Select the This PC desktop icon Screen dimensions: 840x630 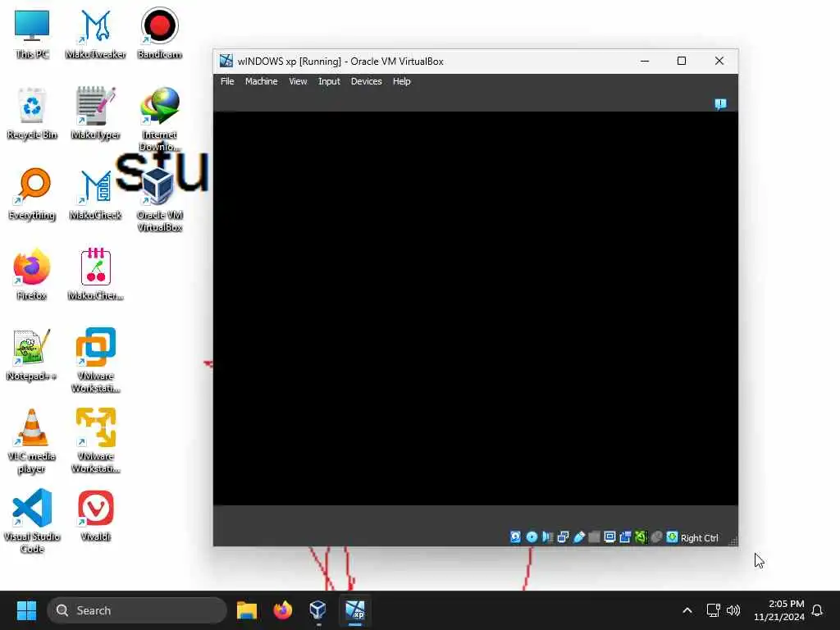point(32,34)
